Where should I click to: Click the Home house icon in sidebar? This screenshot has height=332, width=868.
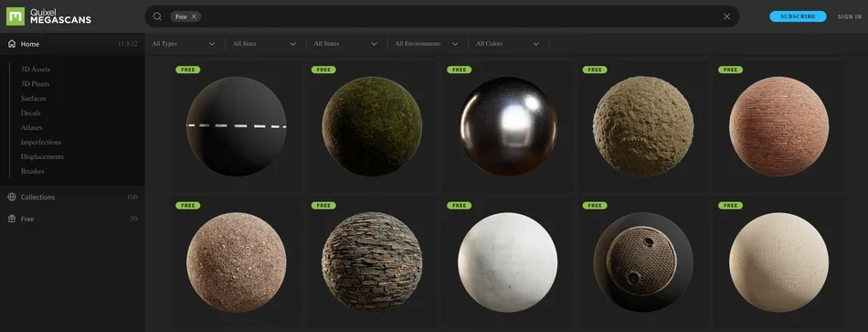click(12, 44)
